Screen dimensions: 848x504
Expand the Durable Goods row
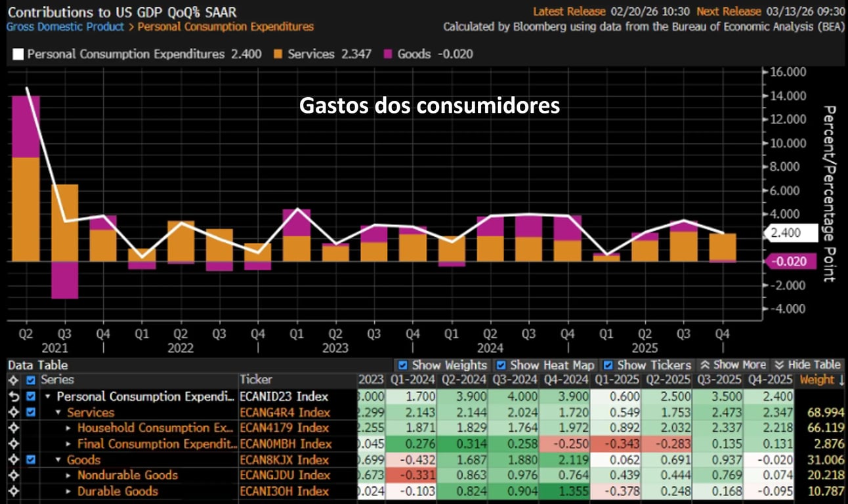pos(70,491)
